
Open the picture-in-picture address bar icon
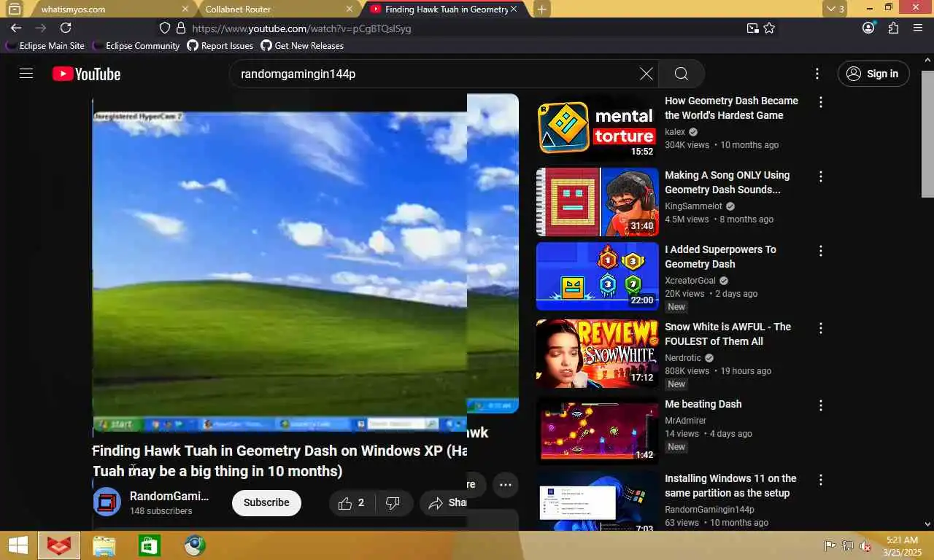[752, 28]
